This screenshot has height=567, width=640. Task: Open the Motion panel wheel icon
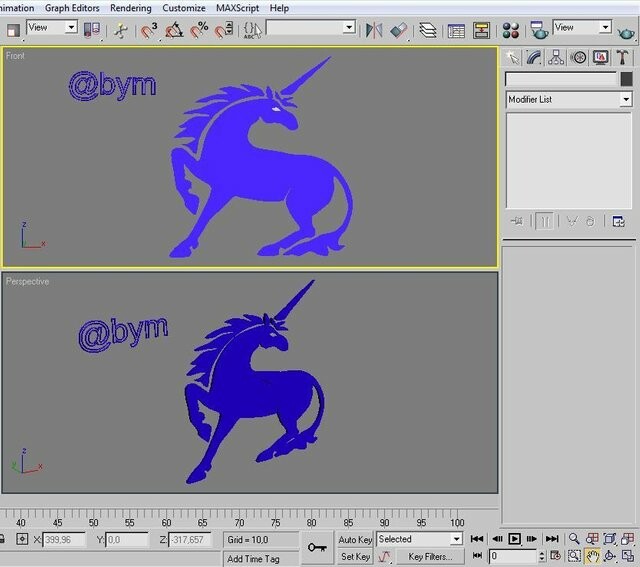578,58
